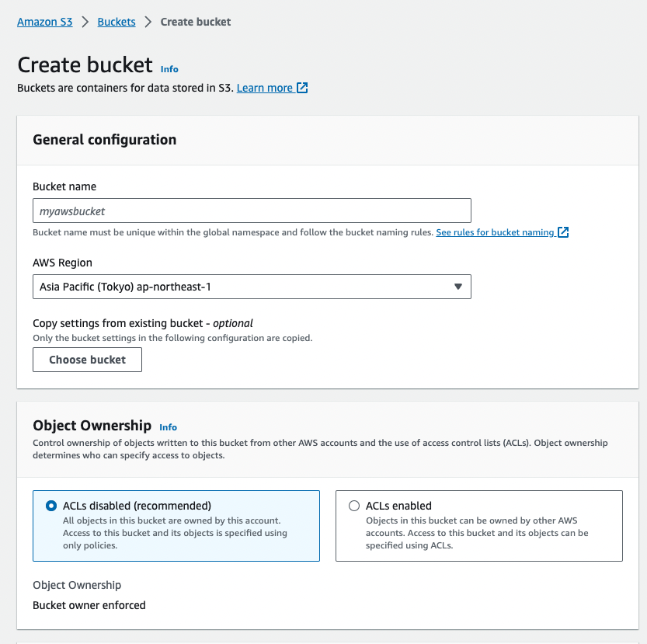Navigate to the Buckets breadcrumb
Viewport: 647px width, 644px height.
click(117, 22)
